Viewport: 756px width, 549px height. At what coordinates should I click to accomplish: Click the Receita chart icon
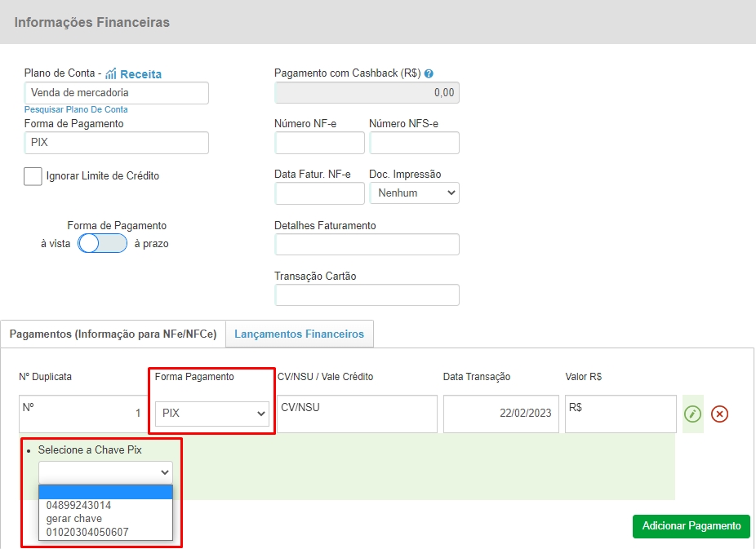point(112,73)
